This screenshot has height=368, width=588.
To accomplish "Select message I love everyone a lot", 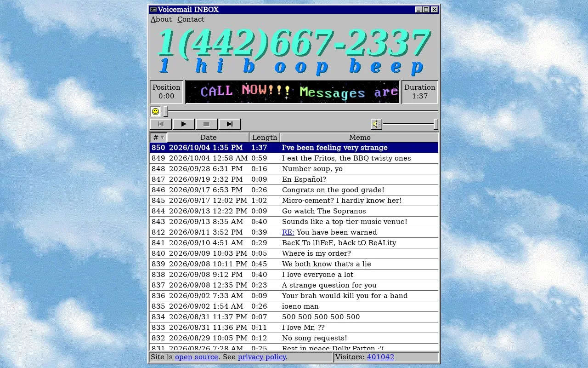I will 294,275.
